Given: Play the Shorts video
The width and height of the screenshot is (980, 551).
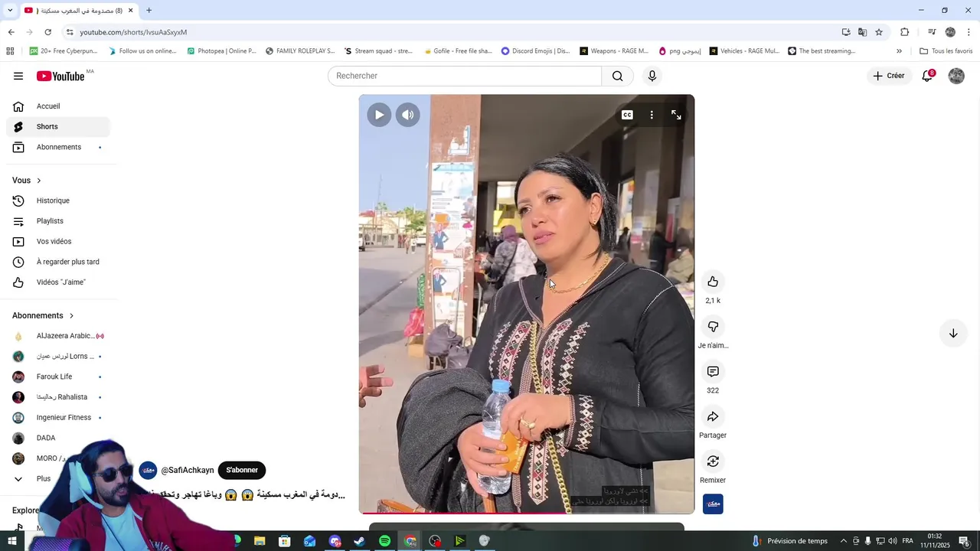Looking at the screenshot, I should (x=379, y=115).
